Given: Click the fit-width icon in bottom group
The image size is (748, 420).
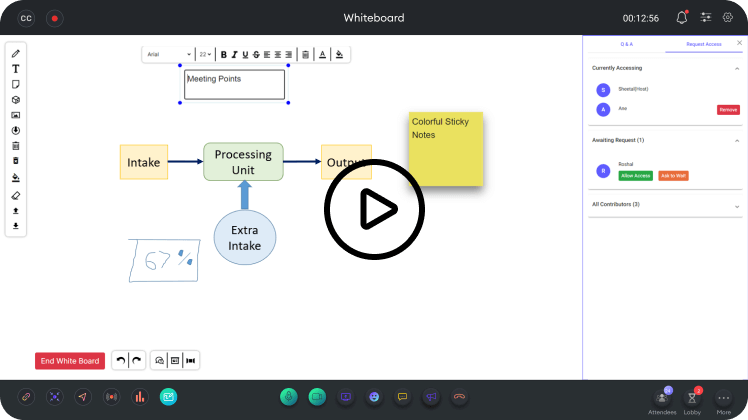Looking at the screenshot, I should pos(190,360).
